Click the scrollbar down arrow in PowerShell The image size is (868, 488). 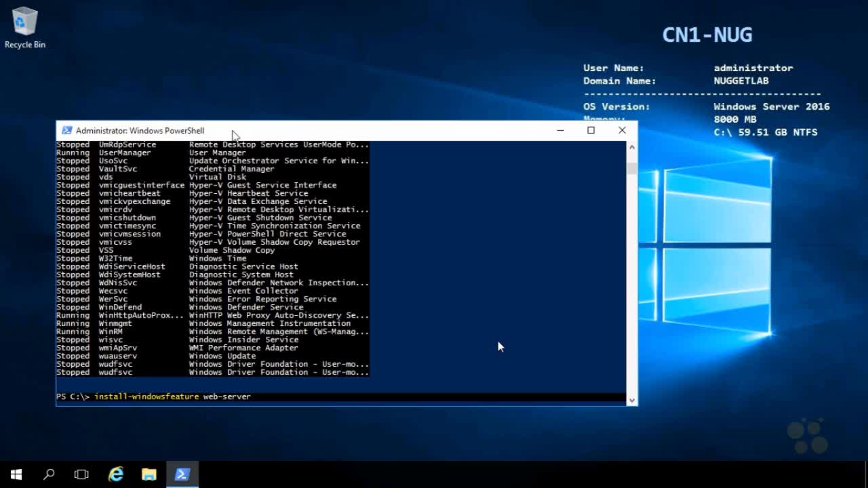tap(632, 400)
